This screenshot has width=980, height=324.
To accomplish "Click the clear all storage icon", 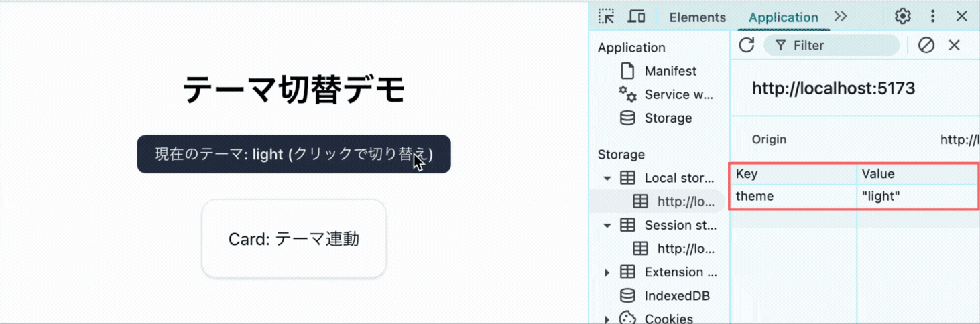I will 926,46.
